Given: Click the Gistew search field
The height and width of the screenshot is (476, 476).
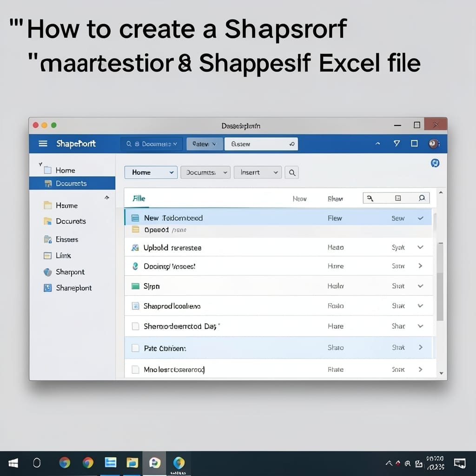Looking at the screenshot, I should click(x=261, y=144).
